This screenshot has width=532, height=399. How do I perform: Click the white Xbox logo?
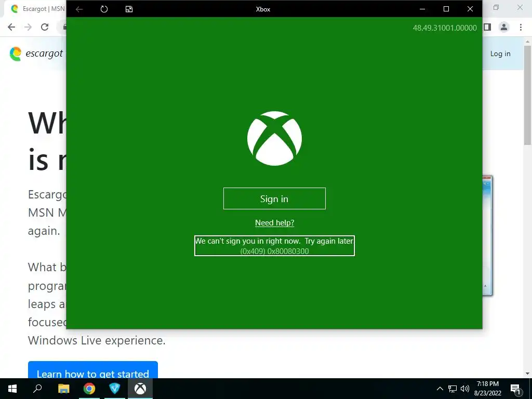click(274, 138)
